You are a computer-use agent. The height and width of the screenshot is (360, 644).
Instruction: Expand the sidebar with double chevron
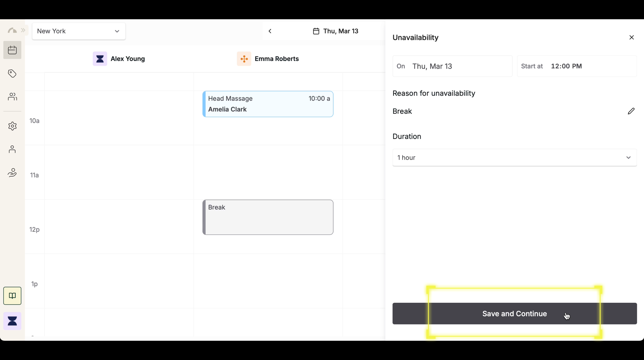tap(23, 30)
